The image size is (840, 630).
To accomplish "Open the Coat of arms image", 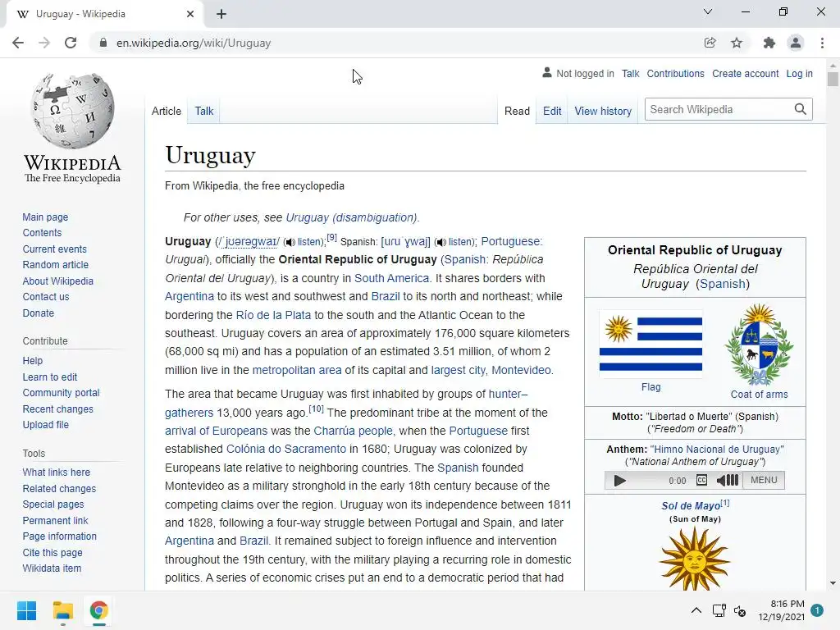I will [759, 345].
